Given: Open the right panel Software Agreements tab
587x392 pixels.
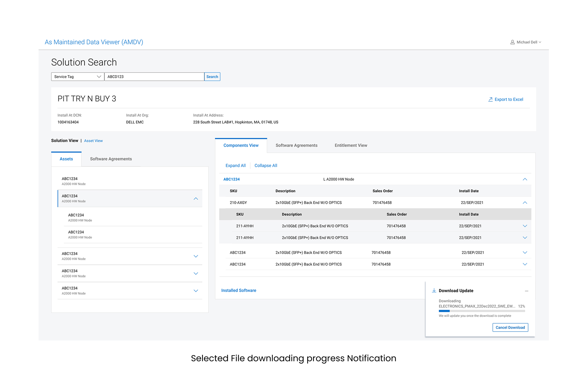Looking at the screenshot, I should [x=297, y=145].
